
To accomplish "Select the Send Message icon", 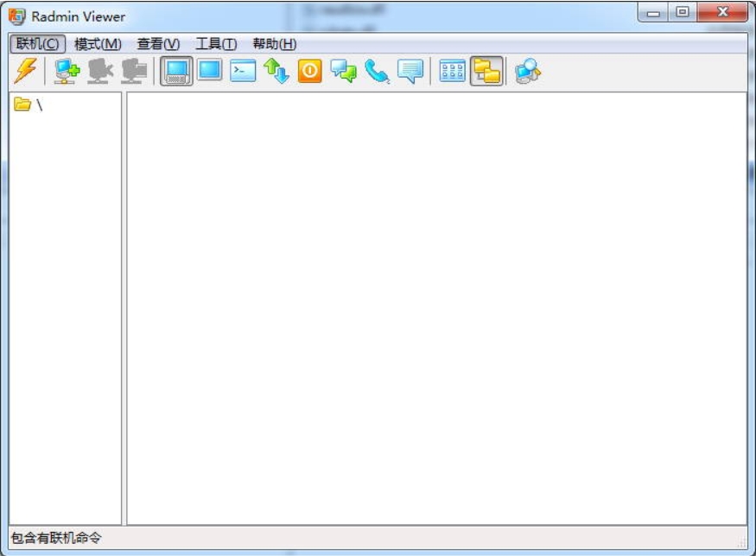I will 410,72.
